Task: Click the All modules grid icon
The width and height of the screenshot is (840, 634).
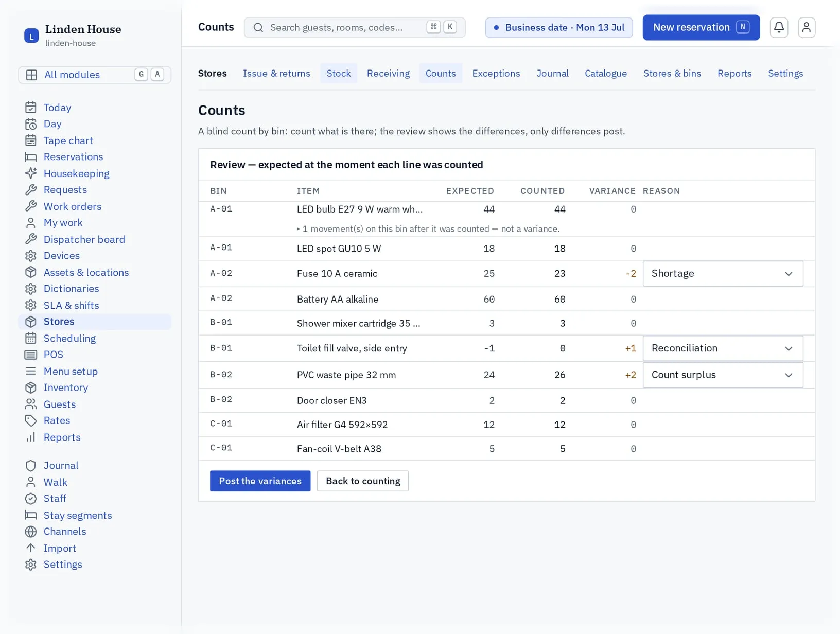Action: point(31,75)
